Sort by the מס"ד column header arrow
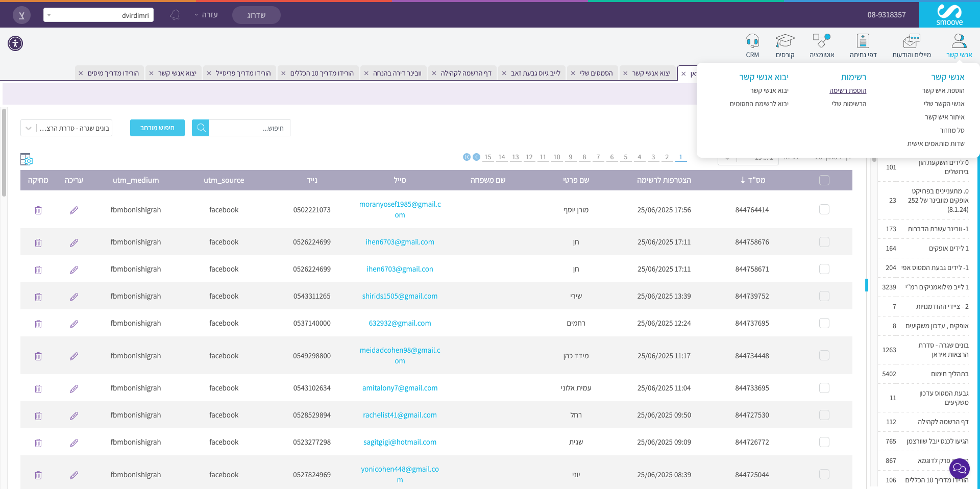Screen dimensions: 980x489 click(x=743, y=180)
